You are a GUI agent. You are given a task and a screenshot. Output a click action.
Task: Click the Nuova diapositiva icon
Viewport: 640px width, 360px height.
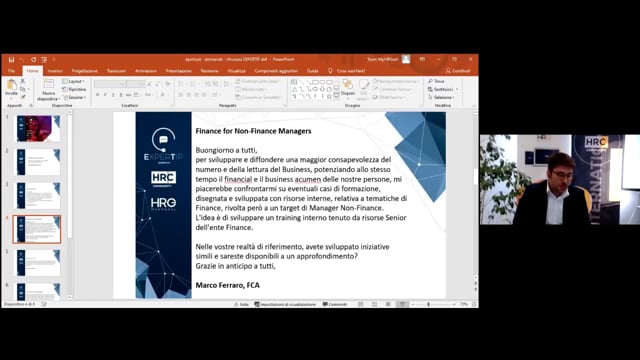pos(49,84)
